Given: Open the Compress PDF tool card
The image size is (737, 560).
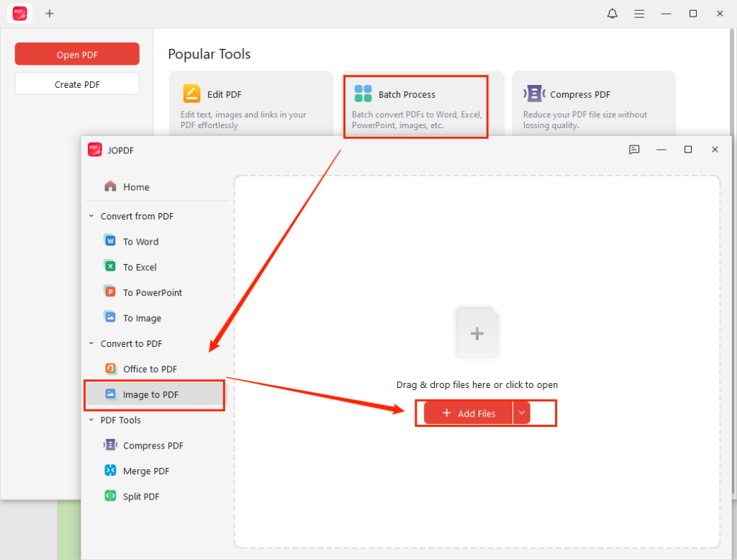Looking at the screenshot, I should pyautogui.click(x=594, y=104).
